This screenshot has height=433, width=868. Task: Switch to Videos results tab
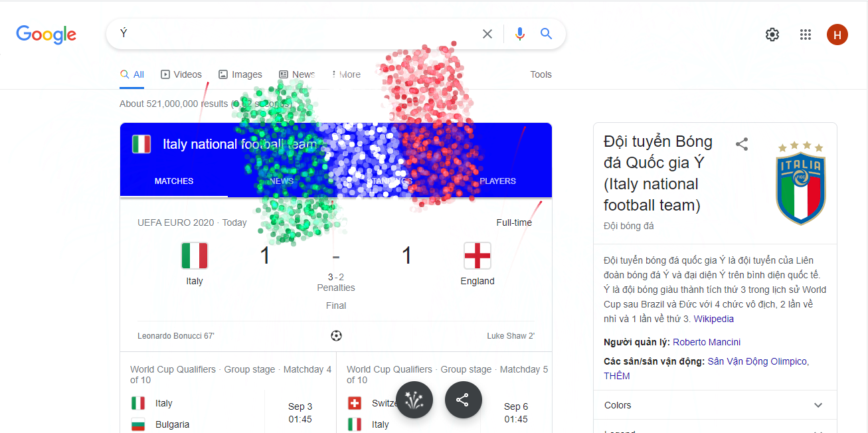(x=181, y=74)
